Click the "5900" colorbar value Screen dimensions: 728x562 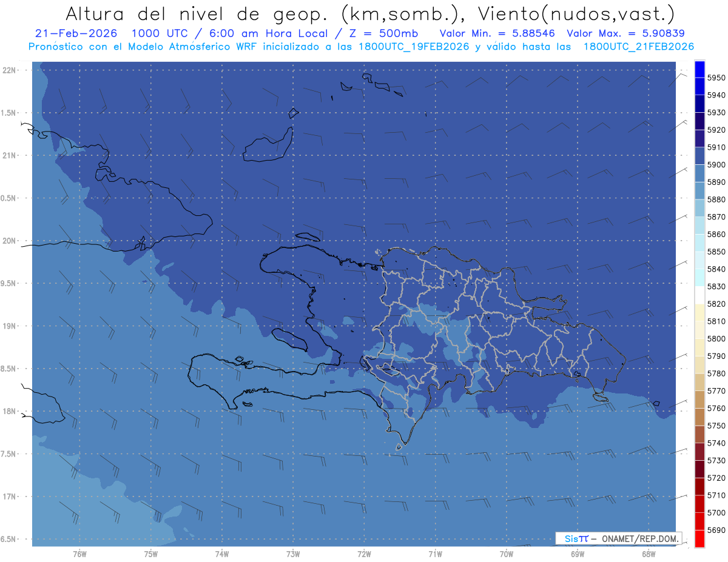pos(716,165)
